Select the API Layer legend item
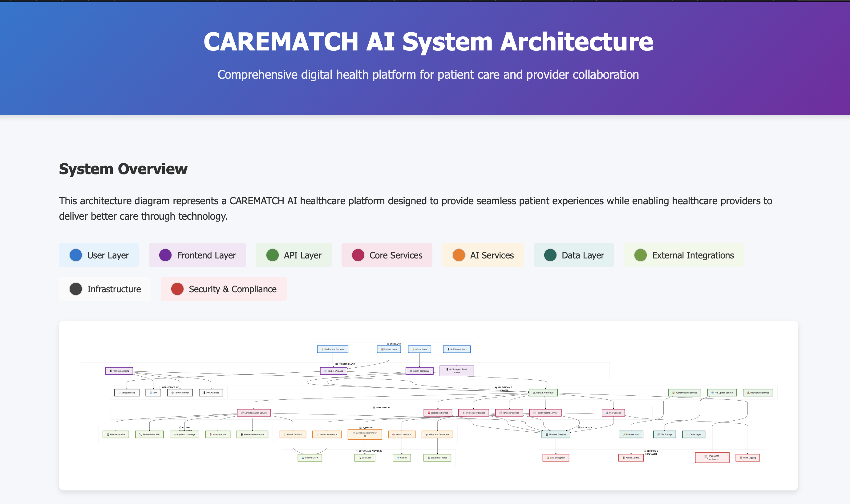 point(293,255)
